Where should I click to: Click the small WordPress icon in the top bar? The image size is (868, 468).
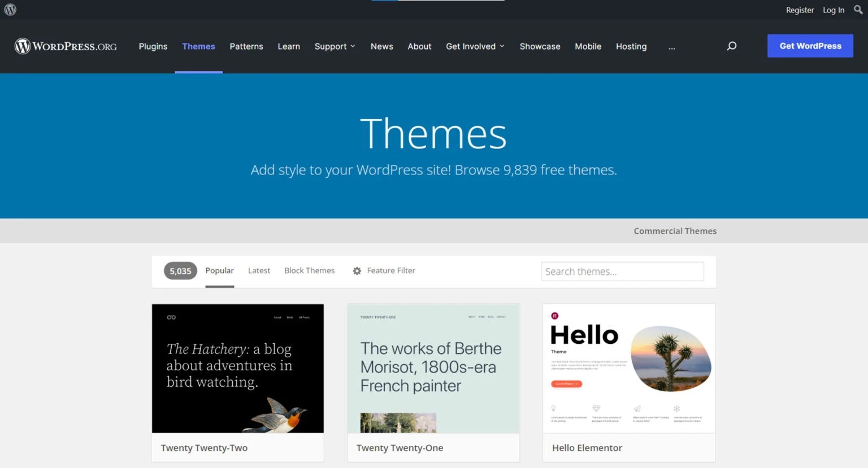point(9,10)
